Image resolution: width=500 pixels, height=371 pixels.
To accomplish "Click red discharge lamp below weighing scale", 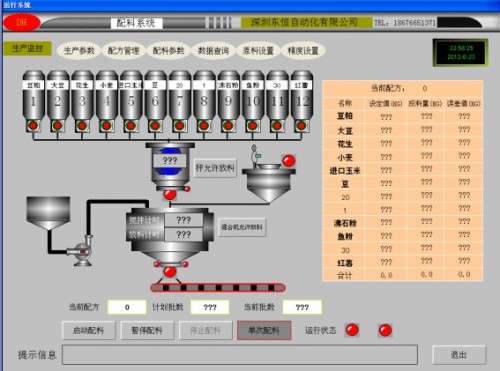I will (170, 194).
